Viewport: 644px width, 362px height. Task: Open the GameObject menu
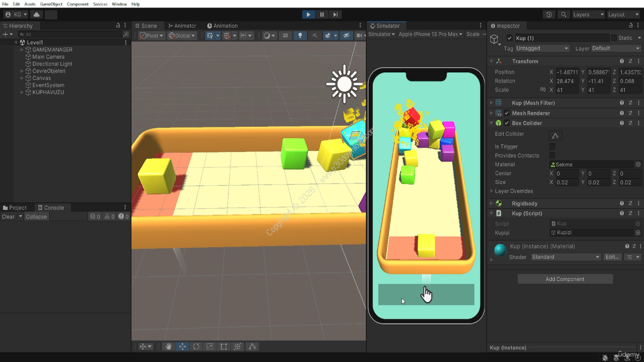tap(51, 4)
